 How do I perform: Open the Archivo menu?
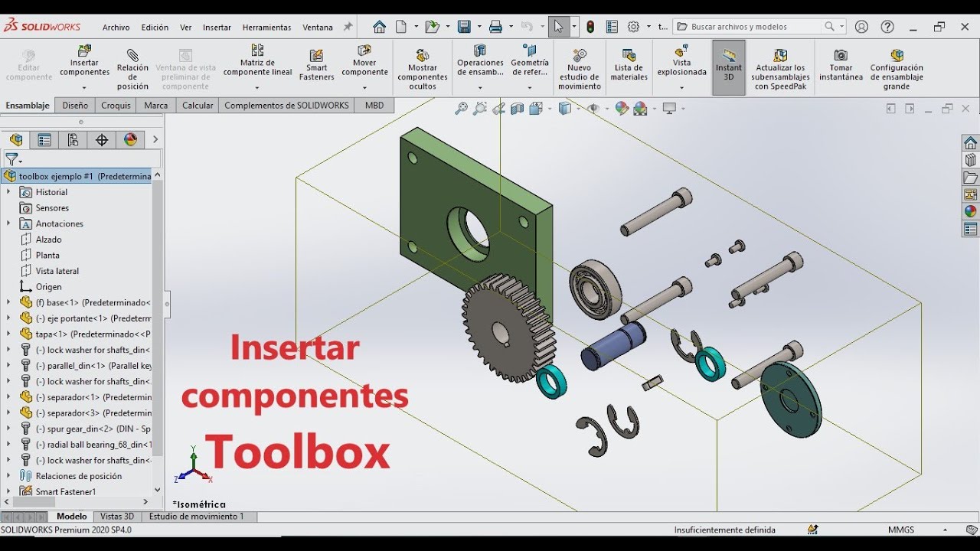click(x=116, y=27)
